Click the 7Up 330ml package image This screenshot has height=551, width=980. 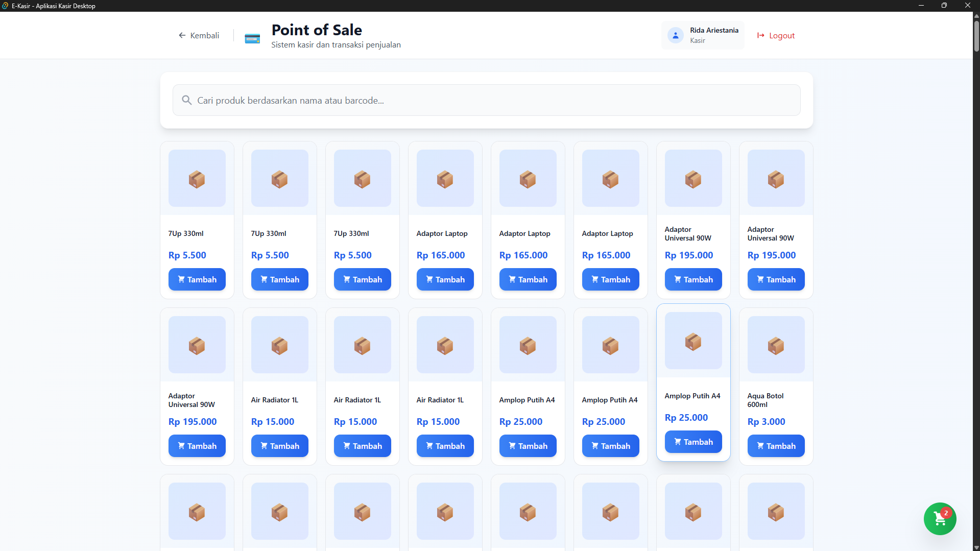197,178
